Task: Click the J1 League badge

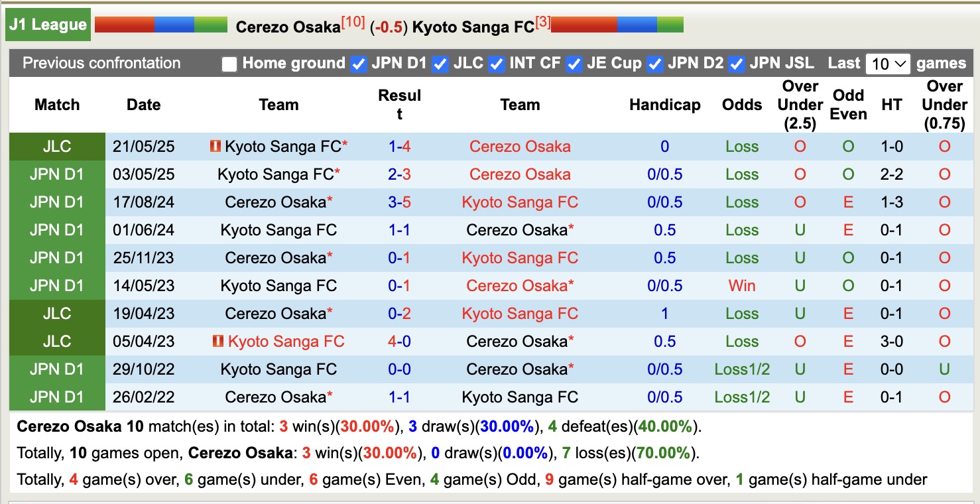Action: 47,24
